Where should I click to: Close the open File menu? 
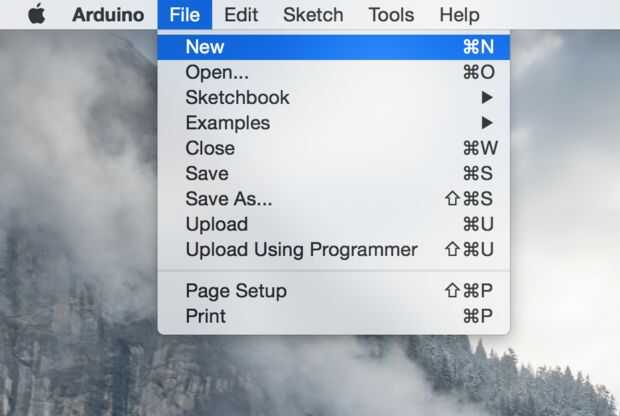click(x=185, y=15)
